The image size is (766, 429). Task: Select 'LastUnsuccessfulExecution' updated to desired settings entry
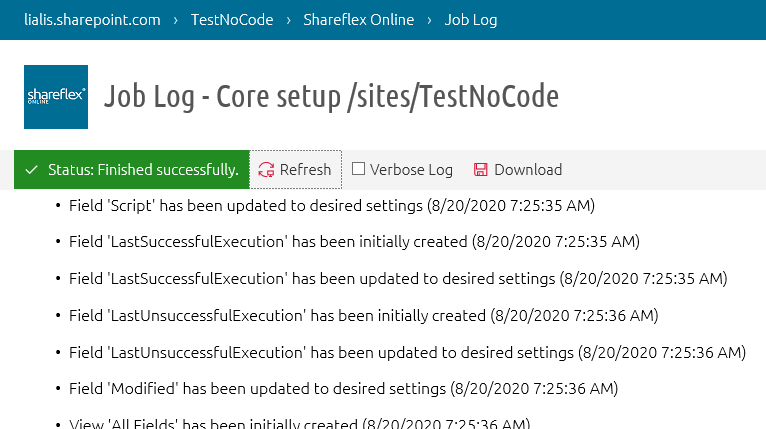tap(407, 353)
